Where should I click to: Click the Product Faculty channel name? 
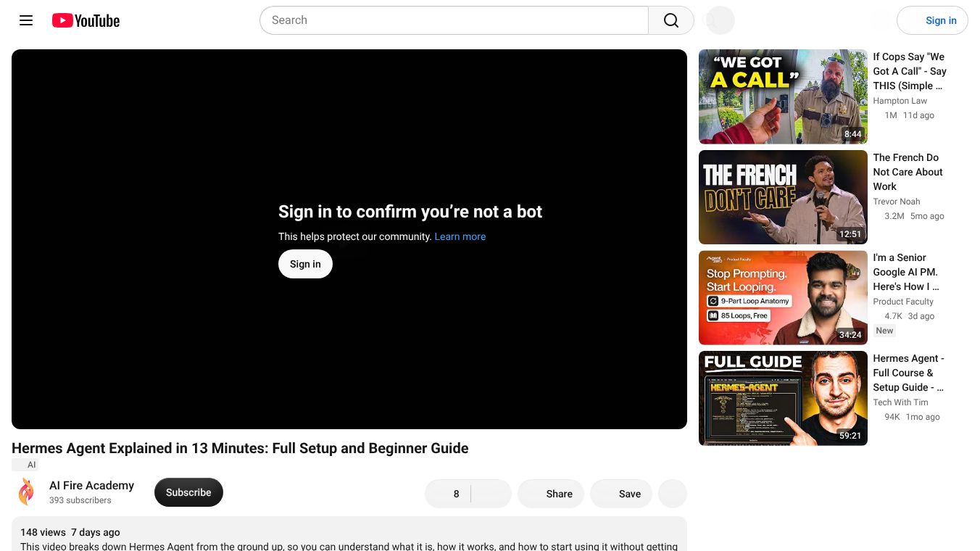point(903,302)
